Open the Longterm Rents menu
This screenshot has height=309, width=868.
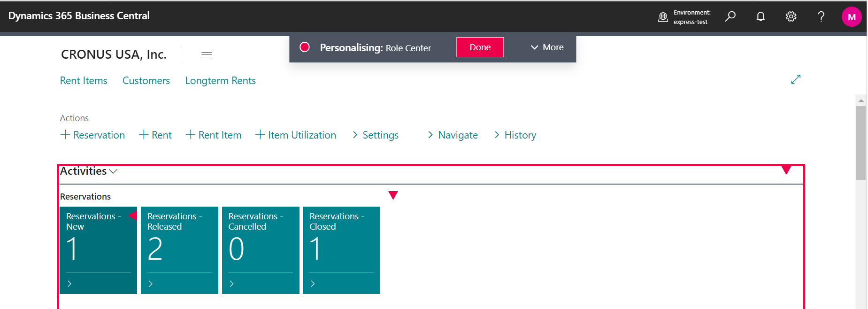pos(220,81)
